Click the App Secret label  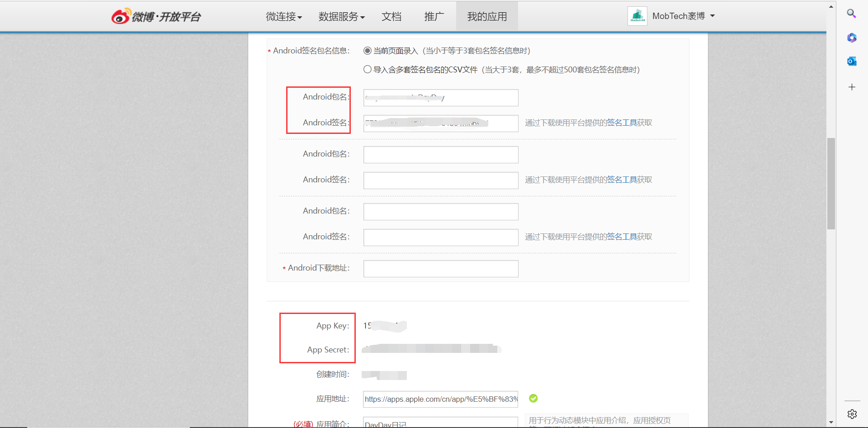pos(328,350)
